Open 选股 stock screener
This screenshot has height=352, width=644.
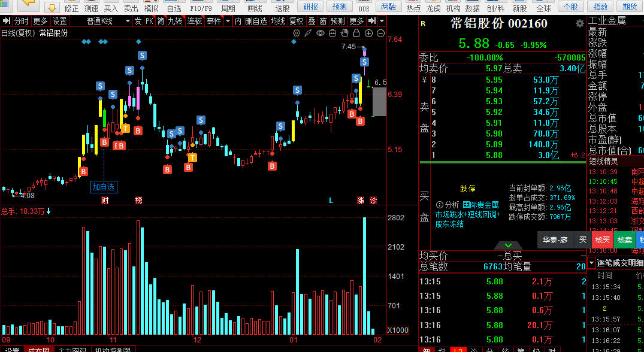pos(282,7)
